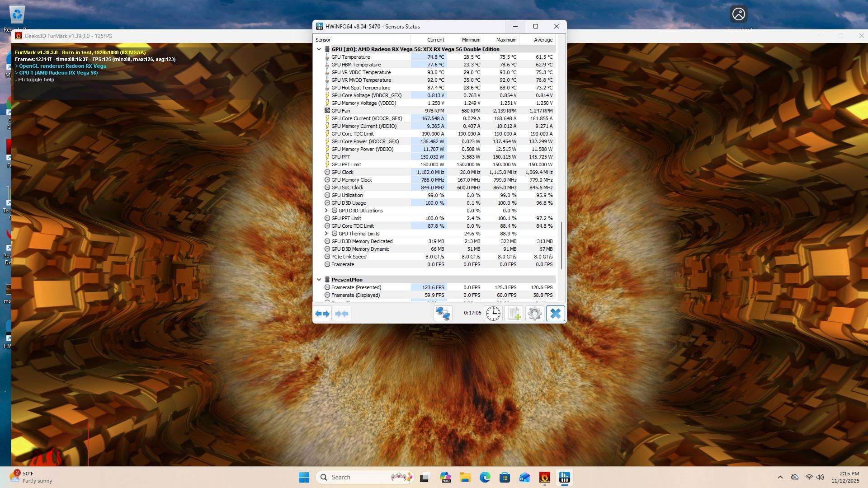Click the fan icon beside GPU Fan
The width and height of the screenshot is (868, 488).
pos(327,111)
